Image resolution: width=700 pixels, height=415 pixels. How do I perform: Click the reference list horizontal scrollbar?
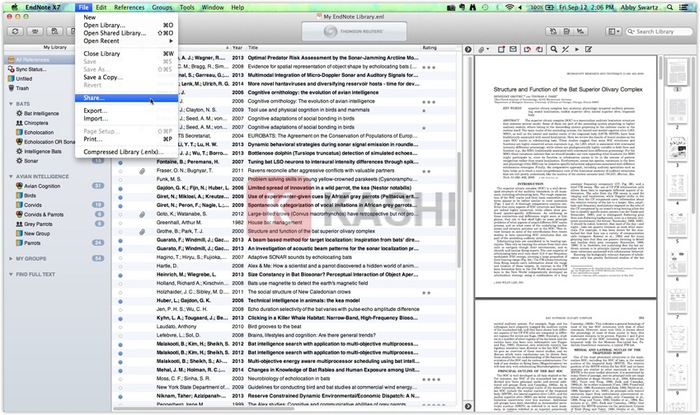[204, 408]
